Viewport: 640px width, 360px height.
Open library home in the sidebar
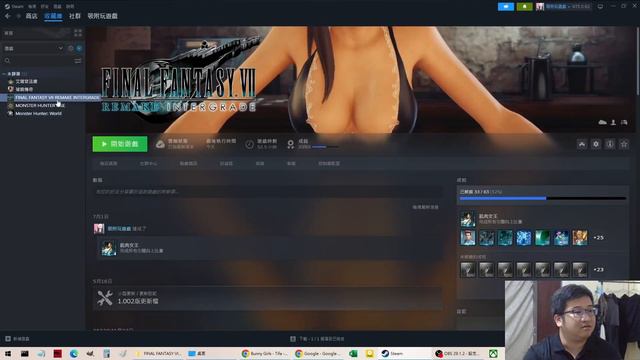click(x=35, y=33)
